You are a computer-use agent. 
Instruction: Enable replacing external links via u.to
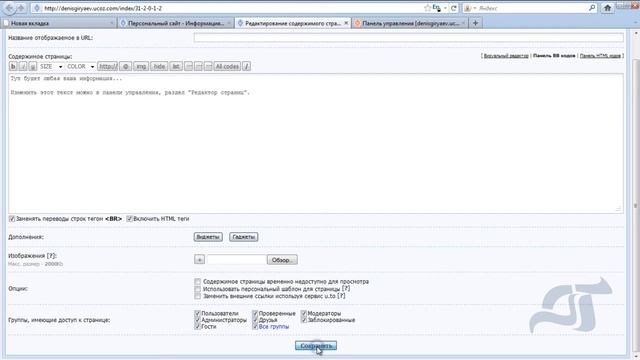[x=198, y=296]
